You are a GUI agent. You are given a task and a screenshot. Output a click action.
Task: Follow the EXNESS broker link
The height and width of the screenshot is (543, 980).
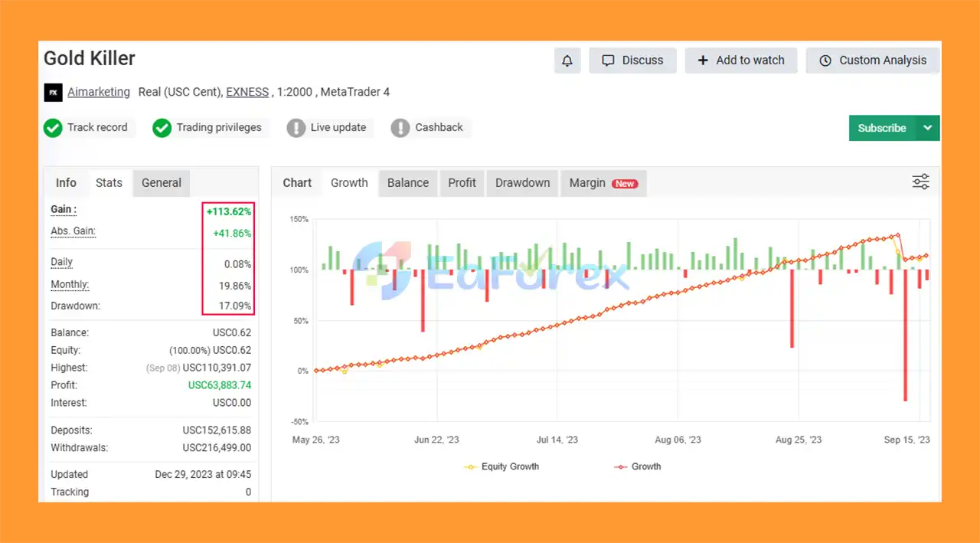(x=247, y=92)
